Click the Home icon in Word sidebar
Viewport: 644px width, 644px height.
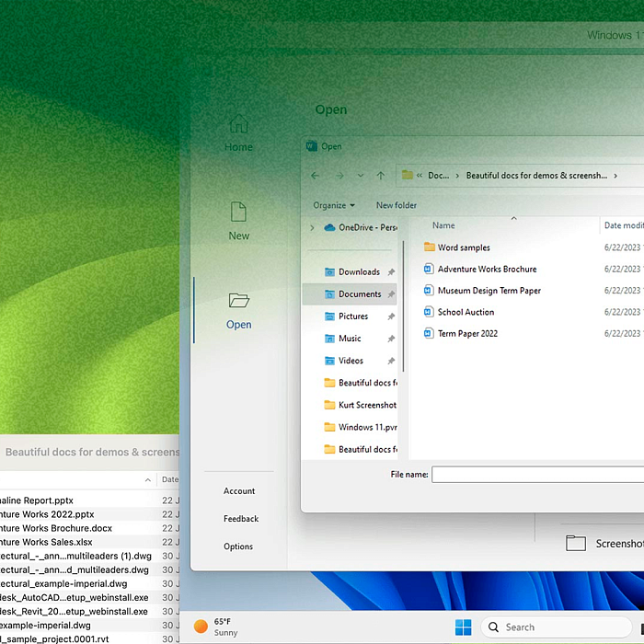(238, 124)
